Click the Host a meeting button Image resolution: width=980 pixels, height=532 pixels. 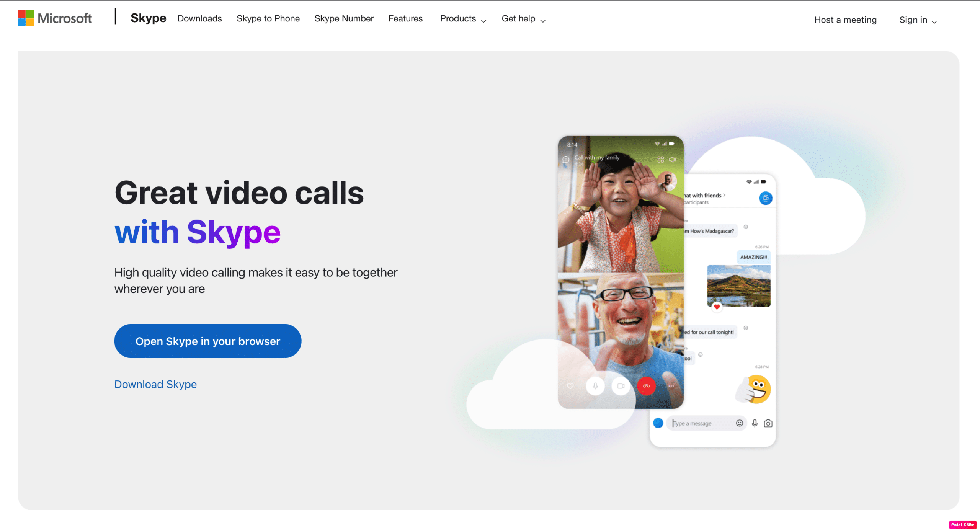coord(845,19)
